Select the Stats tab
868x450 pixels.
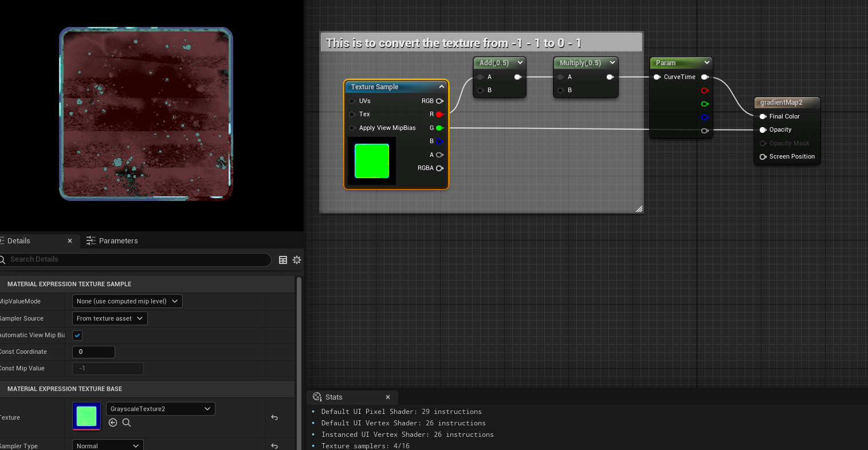click(x=333, y=397)
